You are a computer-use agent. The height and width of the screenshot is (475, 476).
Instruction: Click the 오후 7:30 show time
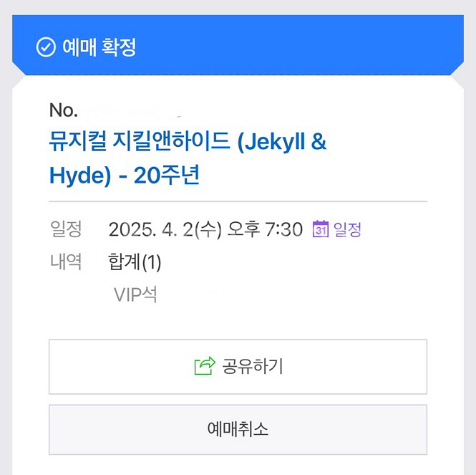point(265,229)
